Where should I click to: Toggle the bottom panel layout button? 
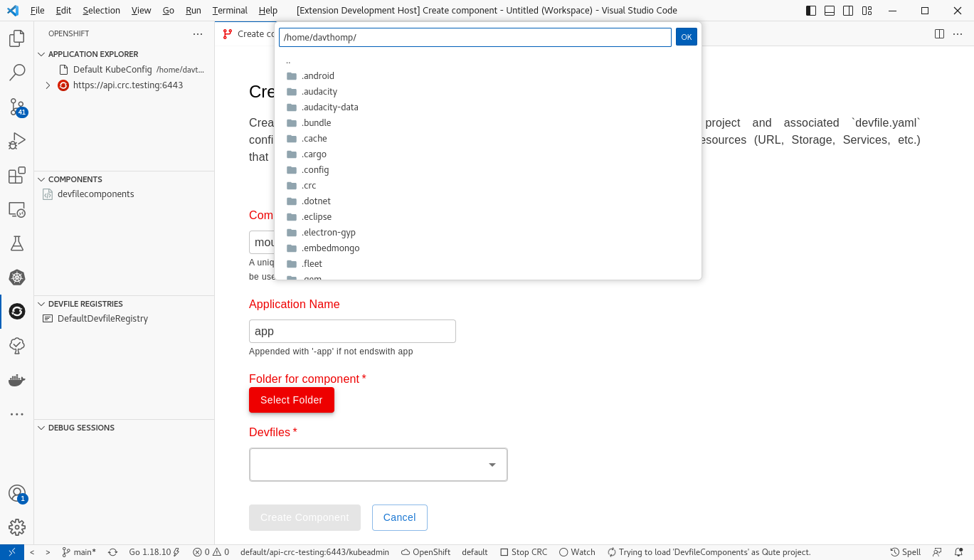click(x=830, y=11)
